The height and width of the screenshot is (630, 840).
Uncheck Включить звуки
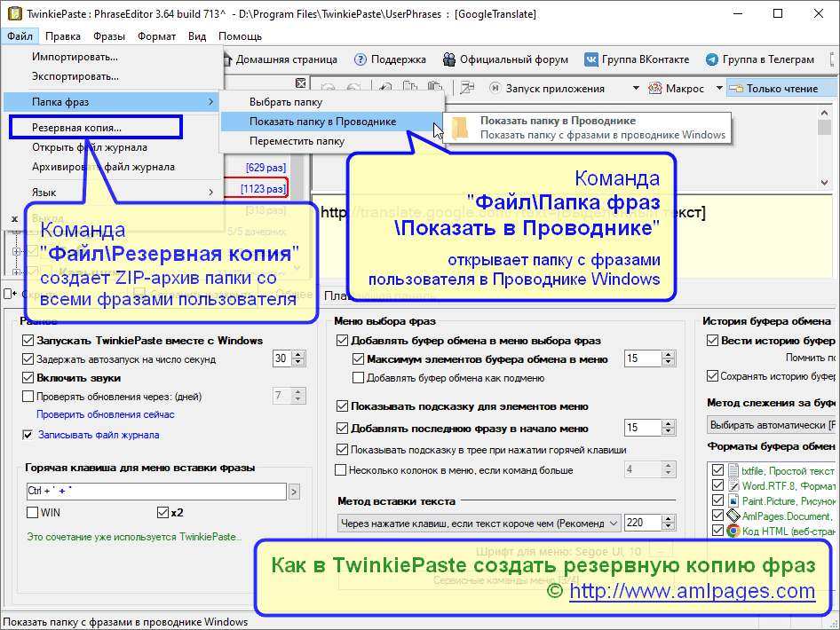pos(28,378)
